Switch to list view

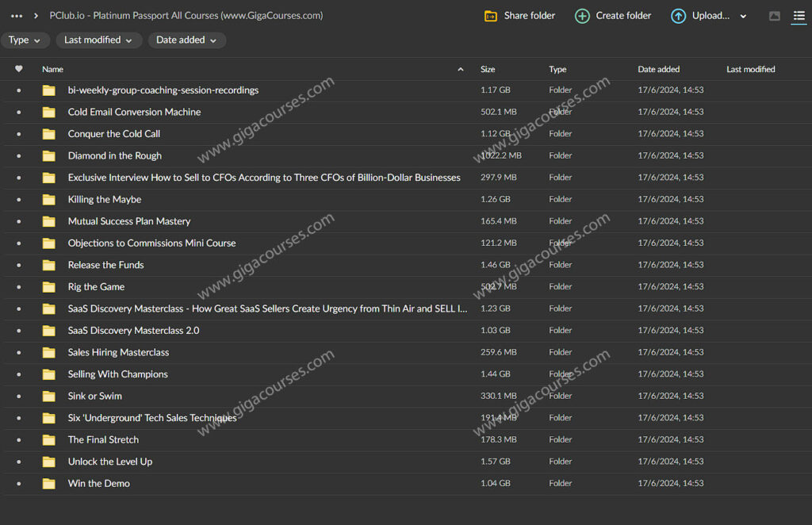(799, 16)
